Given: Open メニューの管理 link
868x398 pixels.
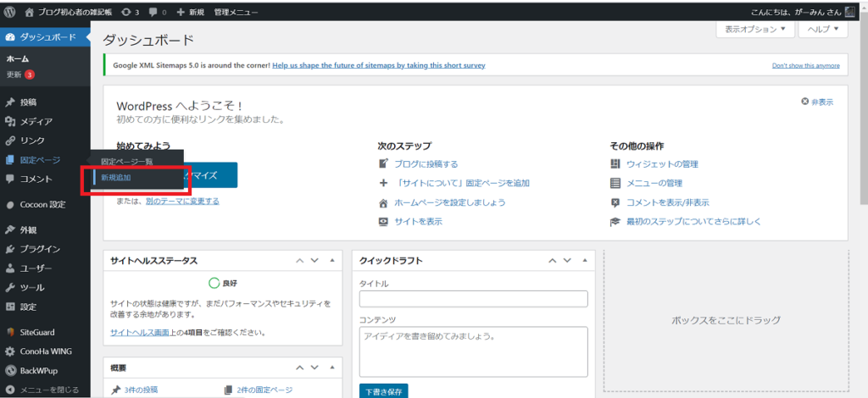Looking at the screenshot, I should click(654, 183).
